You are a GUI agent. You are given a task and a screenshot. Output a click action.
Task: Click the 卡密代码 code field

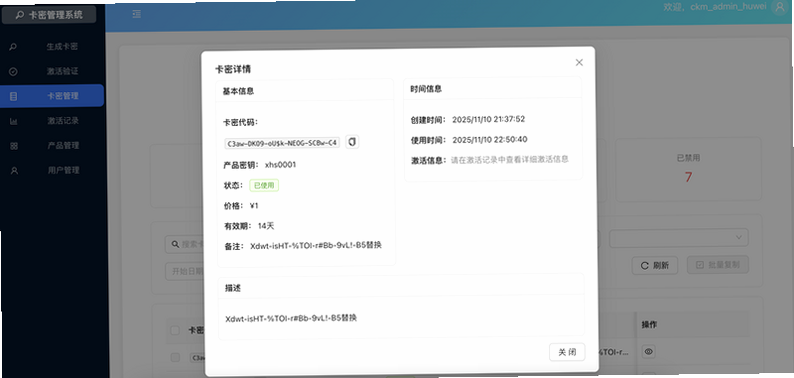[x=282, y=143]
